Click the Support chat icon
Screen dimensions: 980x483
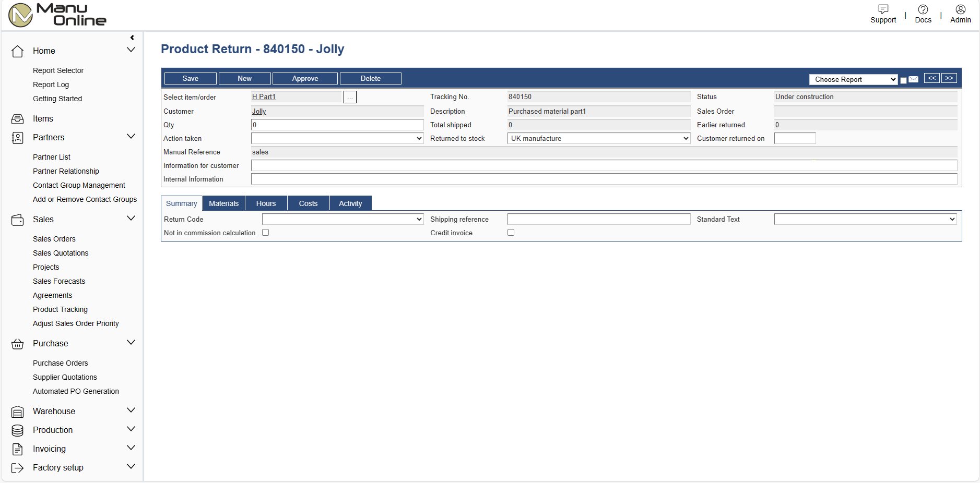point(883,9)
